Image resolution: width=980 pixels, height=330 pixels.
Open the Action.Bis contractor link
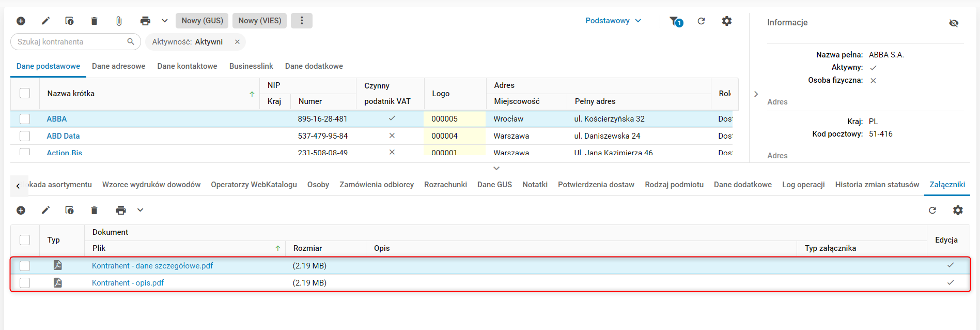(64, 153)
